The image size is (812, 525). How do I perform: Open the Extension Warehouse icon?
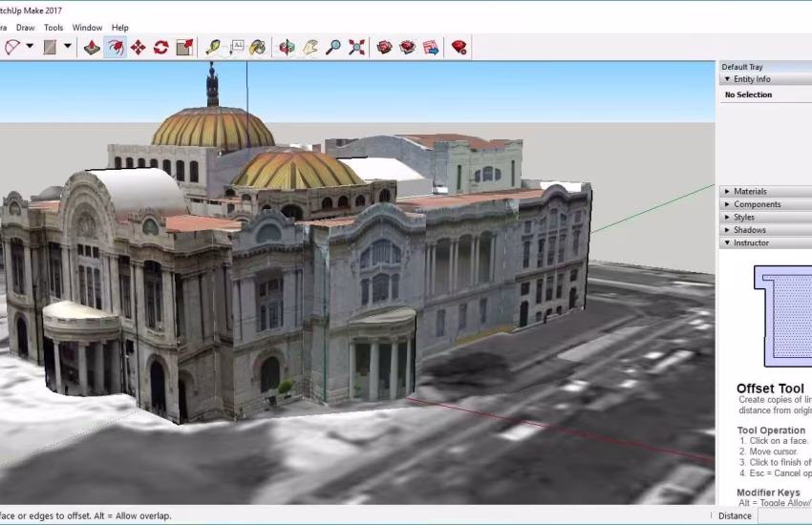408,48
